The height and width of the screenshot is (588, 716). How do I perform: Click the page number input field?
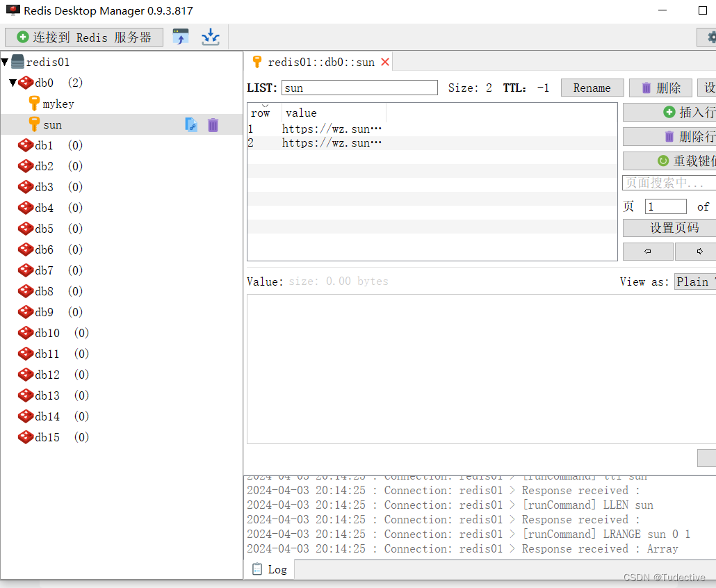(x=665, y=206)
